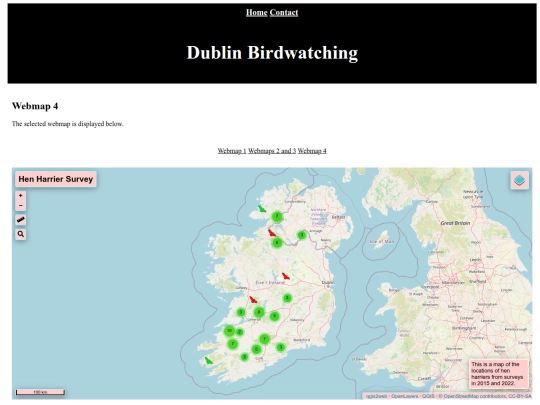540x405 pixels.
Task: Click the Isle of Man label
Action: point(382,241)
